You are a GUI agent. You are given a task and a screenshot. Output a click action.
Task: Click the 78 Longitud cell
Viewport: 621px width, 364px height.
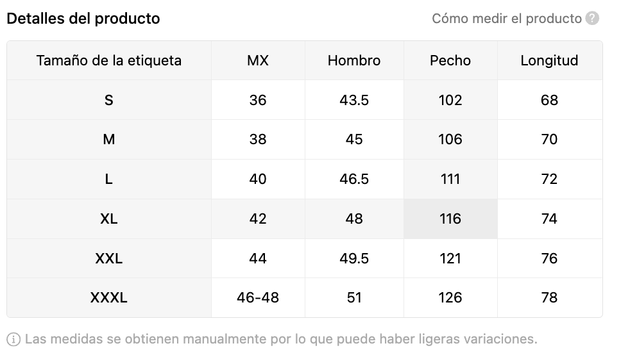[x=549, y=297]
